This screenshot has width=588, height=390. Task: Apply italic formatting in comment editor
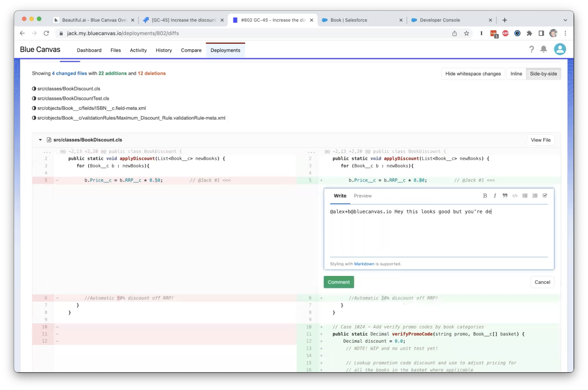(x=495, y=196)
